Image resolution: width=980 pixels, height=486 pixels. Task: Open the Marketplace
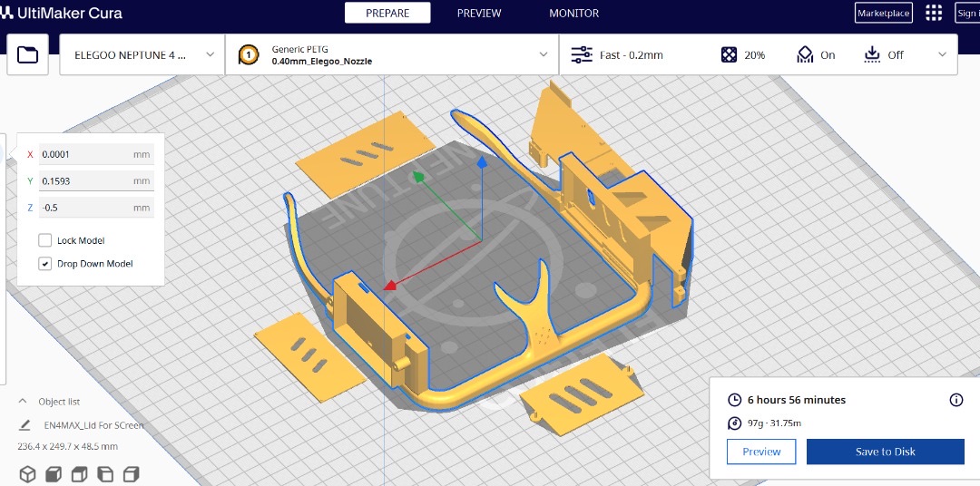(884, 13)
